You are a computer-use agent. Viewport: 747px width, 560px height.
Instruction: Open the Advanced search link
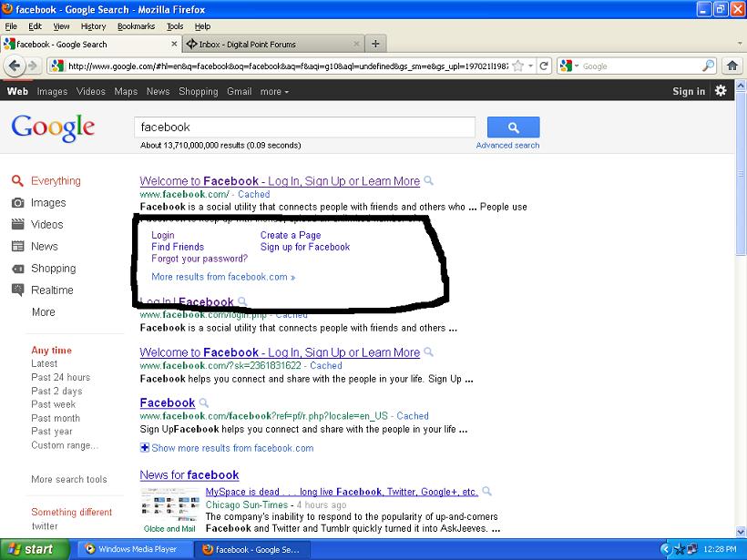[x=507, y=146]
